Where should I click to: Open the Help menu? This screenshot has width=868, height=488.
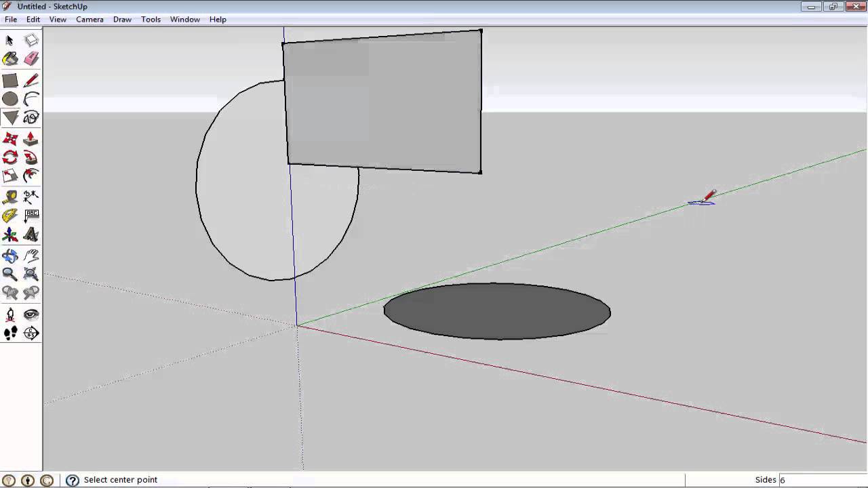218,19
